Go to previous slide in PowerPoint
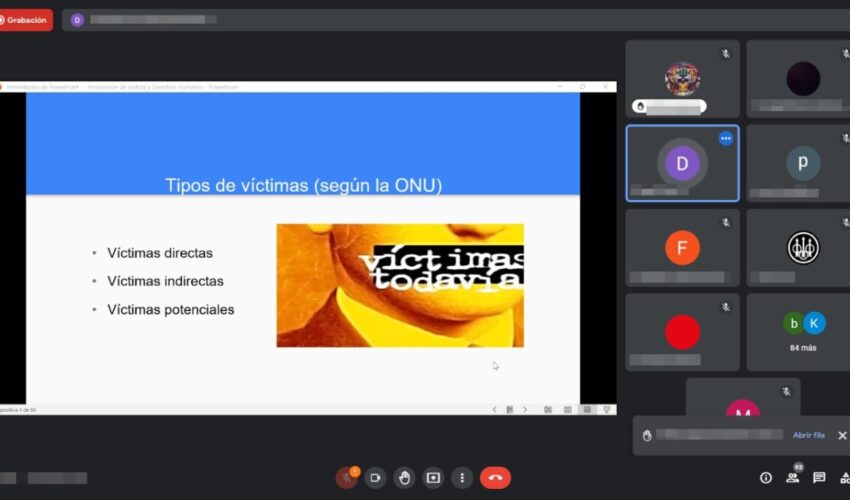Screen dimensions: 850x500 tap(494, 409)
